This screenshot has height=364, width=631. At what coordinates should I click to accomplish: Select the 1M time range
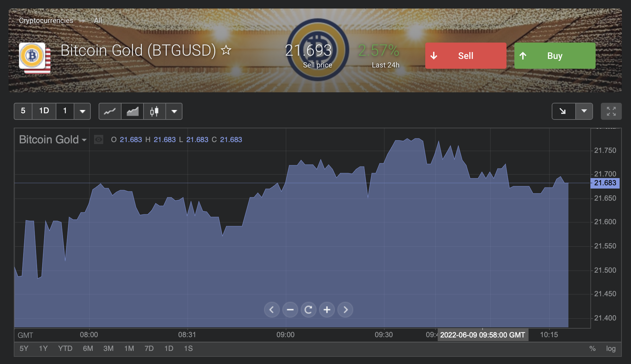click(129, 349)
